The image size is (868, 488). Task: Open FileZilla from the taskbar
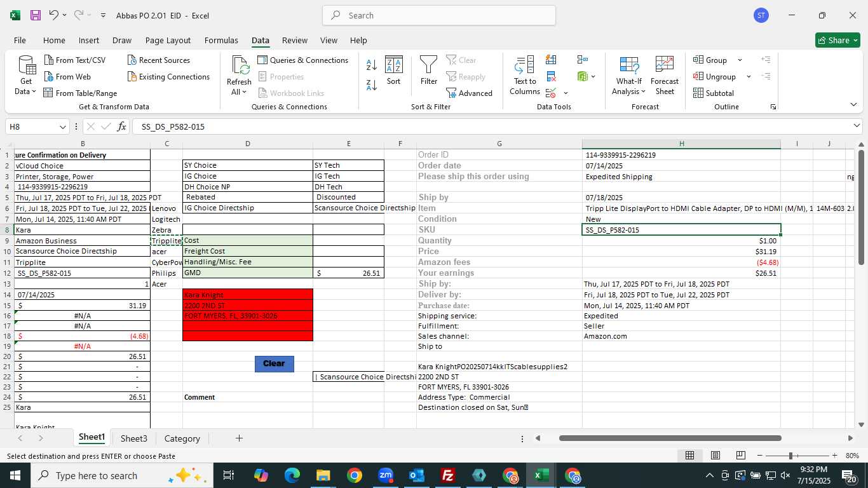(x=448, y=475)
